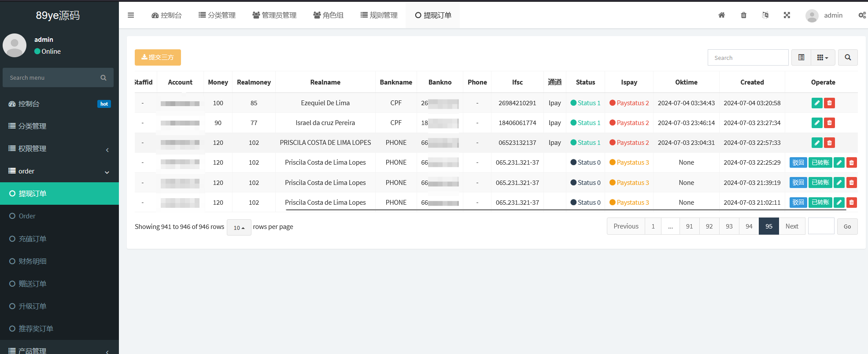Click the trash clear-cache icon in top bar
The image size is (868, 354).
point(743,15)
